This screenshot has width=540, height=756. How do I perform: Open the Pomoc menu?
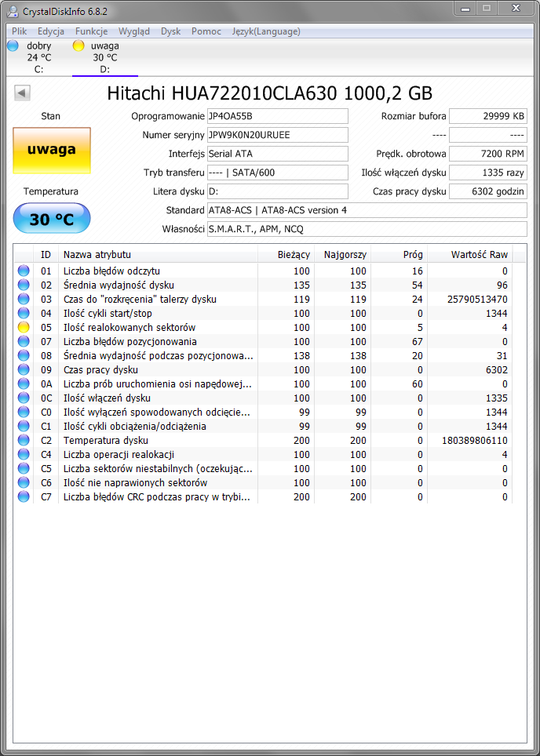[x=206, y=31]
